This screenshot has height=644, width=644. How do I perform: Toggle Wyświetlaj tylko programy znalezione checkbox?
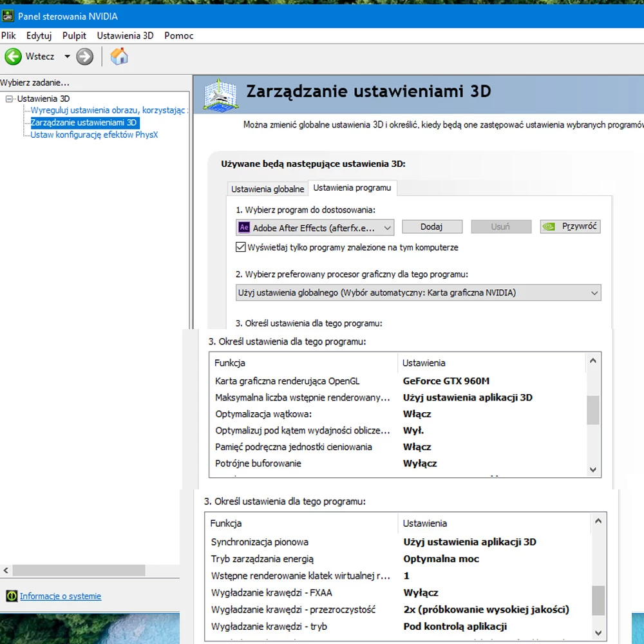click(241, 247)
